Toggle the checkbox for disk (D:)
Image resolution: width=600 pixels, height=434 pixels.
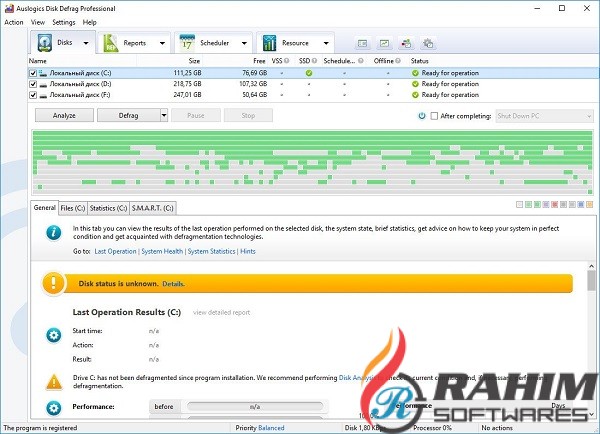point(33,84)
